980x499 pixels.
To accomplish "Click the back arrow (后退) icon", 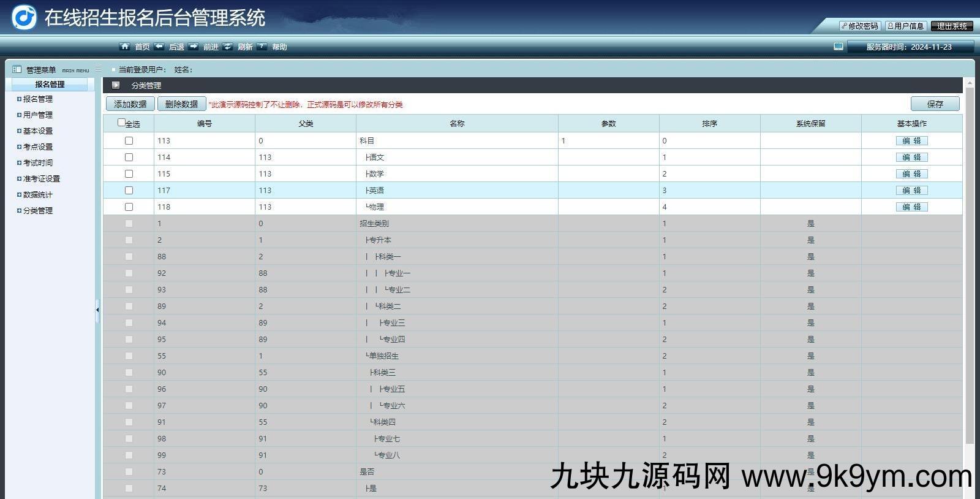I will coord(159,47).
